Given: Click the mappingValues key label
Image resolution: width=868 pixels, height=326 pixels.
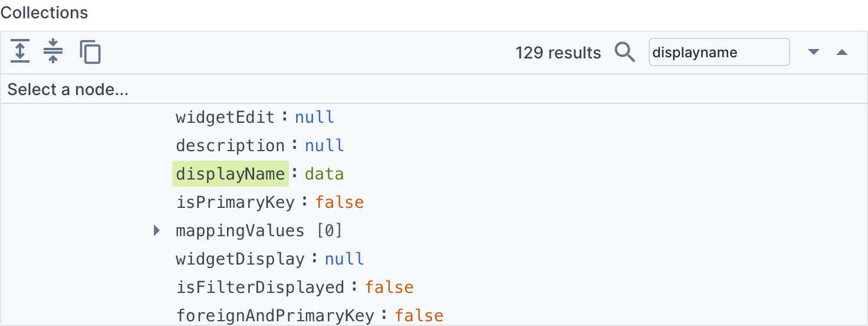Looking at the screenshot, I should tap(240, 230).
